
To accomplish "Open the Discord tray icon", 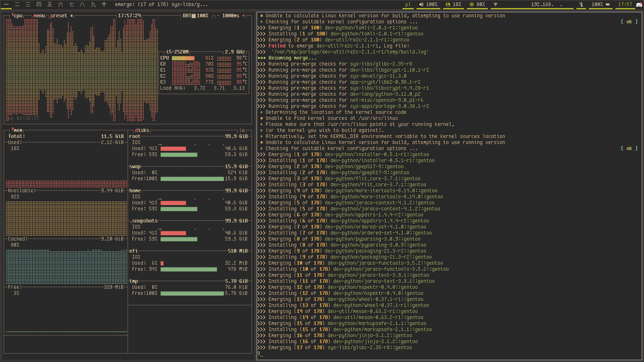I will click(x=639, y=4).
